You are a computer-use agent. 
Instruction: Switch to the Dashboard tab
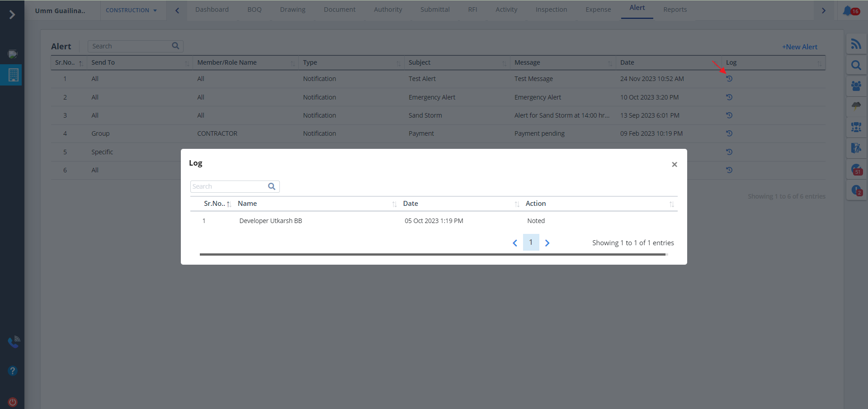click(212, 10)
